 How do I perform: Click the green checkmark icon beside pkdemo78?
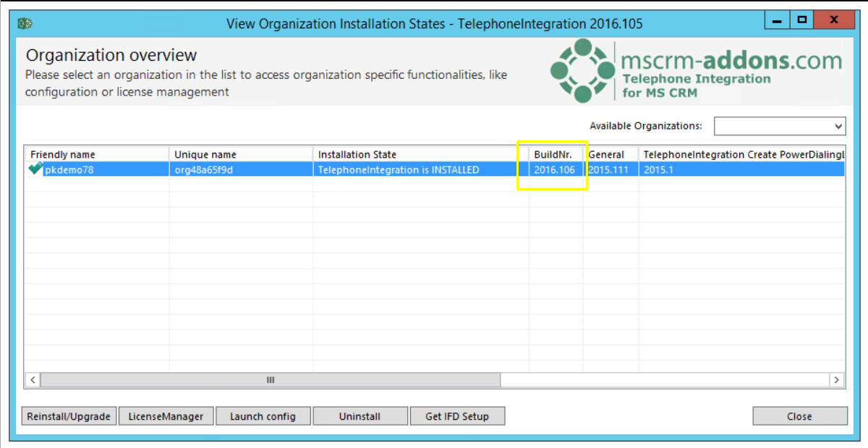pyautogui.click(x=35, y=169)
